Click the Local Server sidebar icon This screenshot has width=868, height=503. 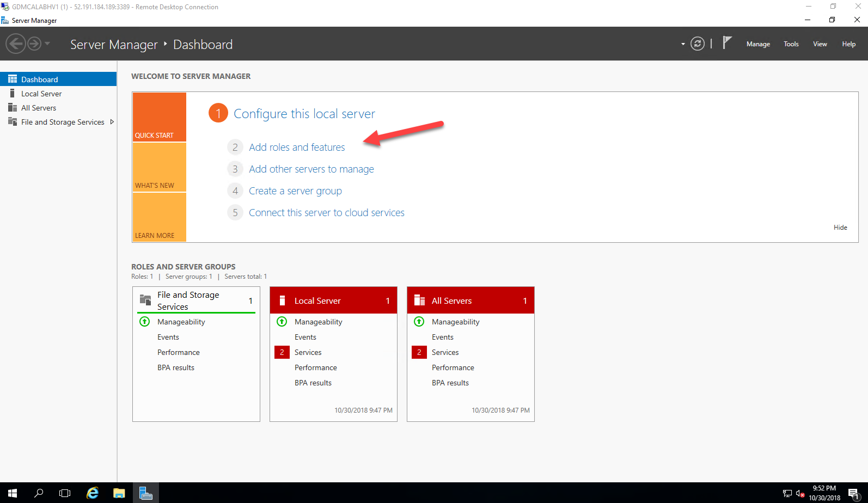click(13, 93)
